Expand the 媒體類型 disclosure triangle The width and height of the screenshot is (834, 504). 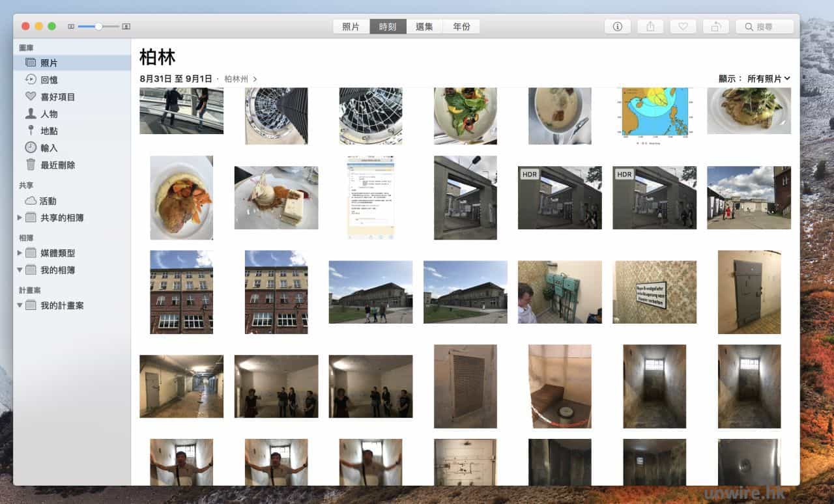(20, 253)
